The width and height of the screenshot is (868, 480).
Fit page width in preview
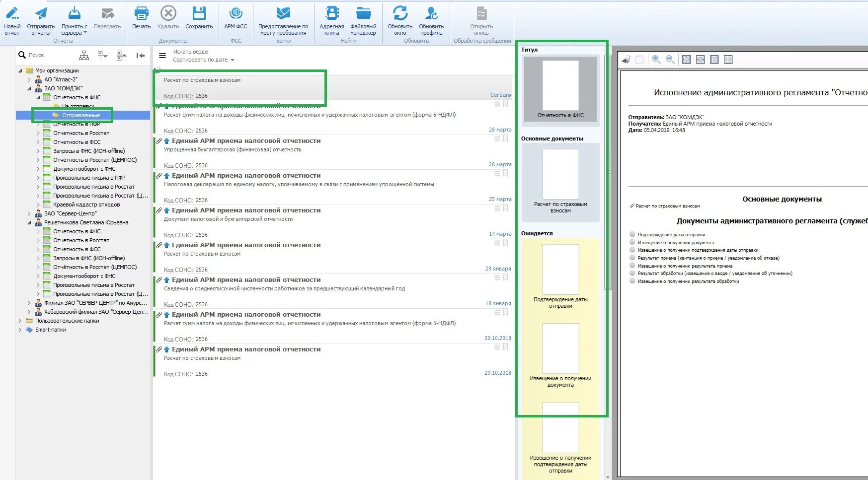[701, 60]
